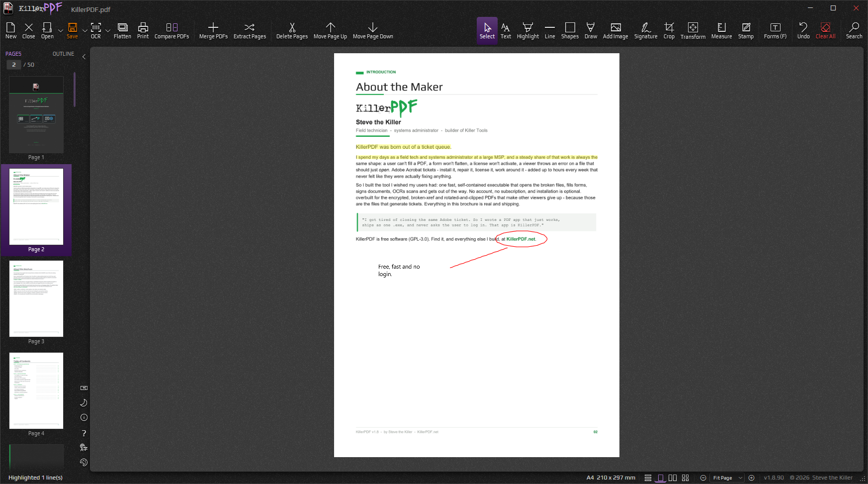Image resolution: width=868 pixels, height=484 pixels.
Task: Clear all annotations with Clear All
Action: pyautogui.click(x=825, y=30)
